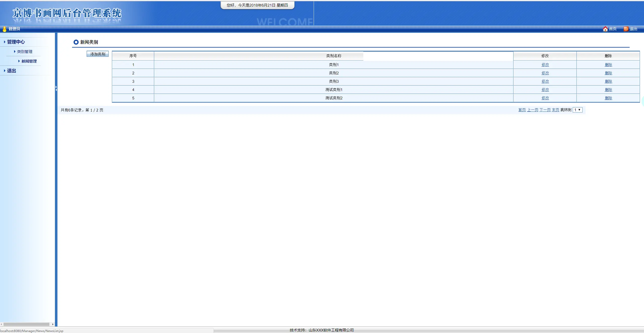Open the 新闻管理 sidebar item

(x=29, y=61)
